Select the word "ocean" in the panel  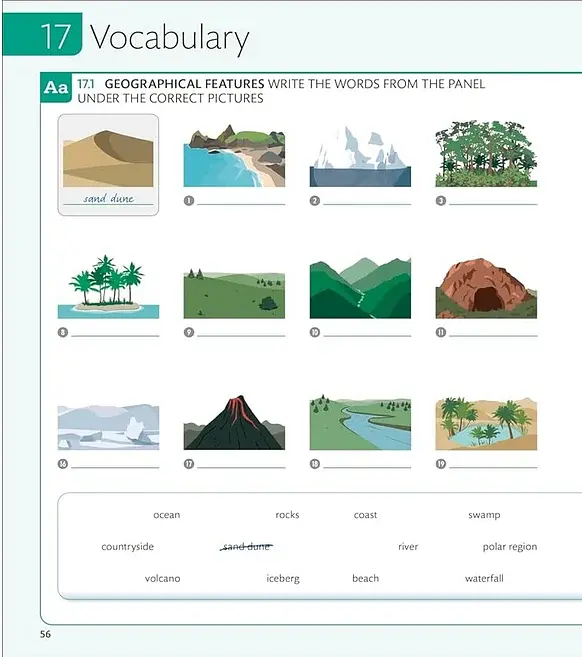pyautogui.click(x=167, y=515)
